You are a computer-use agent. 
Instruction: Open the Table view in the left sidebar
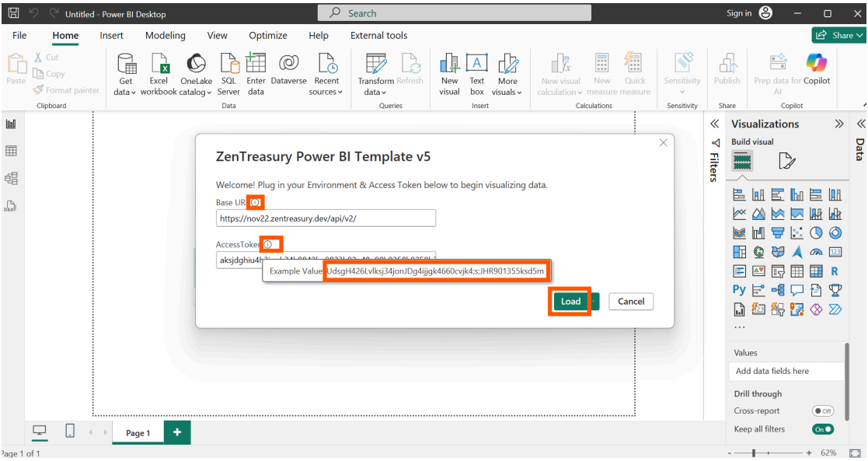[x=12, y=151]
